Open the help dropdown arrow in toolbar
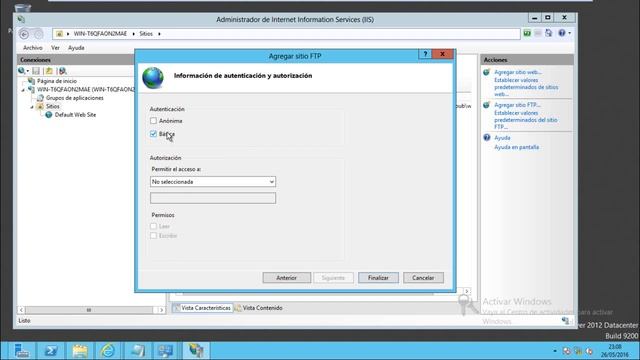This screenshot has height=360, width=640. point(570,33)
